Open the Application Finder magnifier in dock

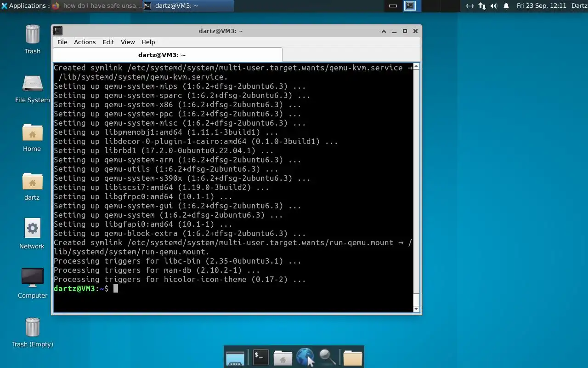[328, 357]
